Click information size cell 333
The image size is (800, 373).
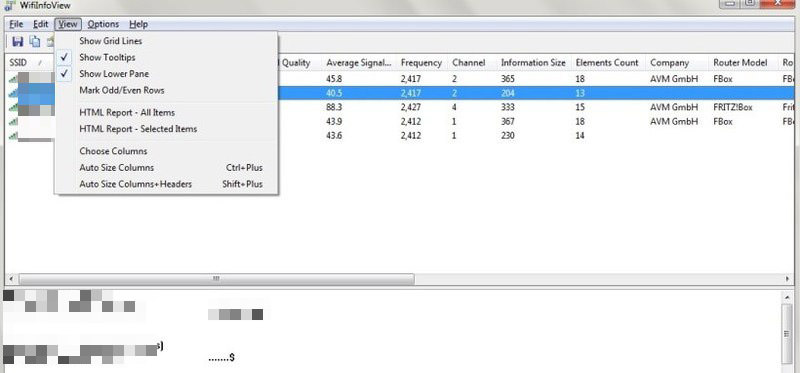coord(508,108)
